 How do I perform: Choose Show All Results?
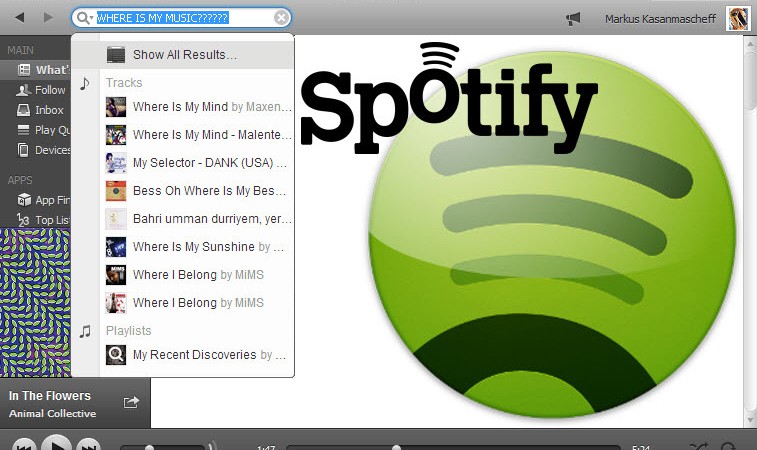click(182, 55)
